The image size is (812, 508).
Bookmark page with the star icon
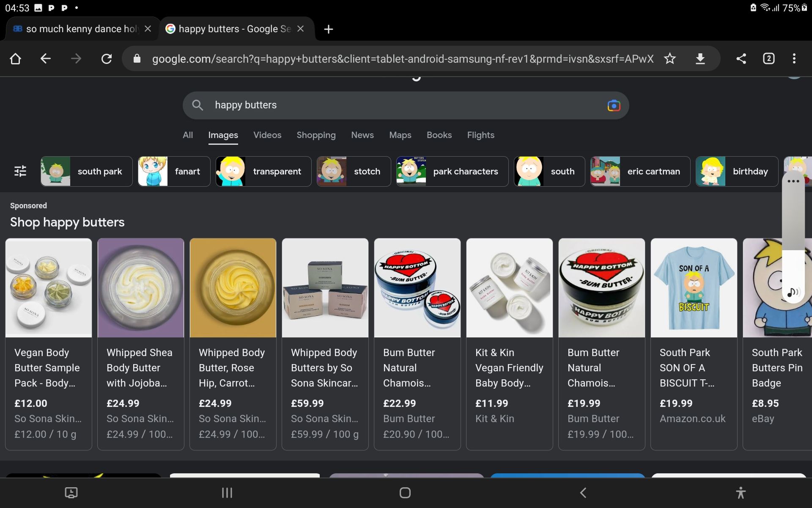coord(670,58)
